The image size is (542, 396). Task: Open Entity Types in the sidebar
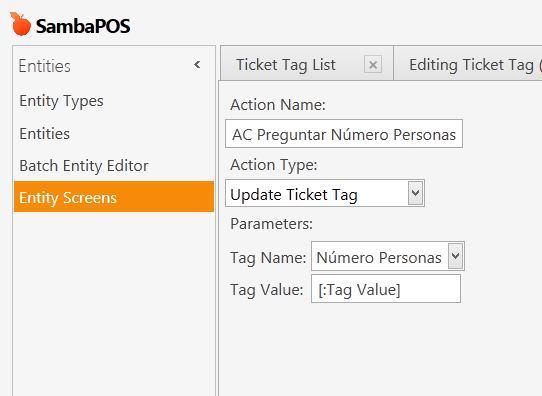click(62, 101)
